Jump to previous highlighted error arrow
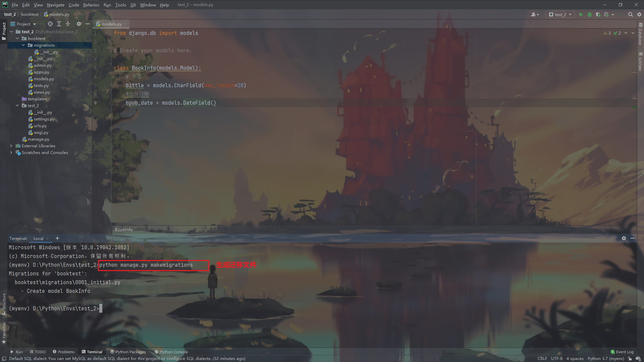 click(x=626, y=33)
